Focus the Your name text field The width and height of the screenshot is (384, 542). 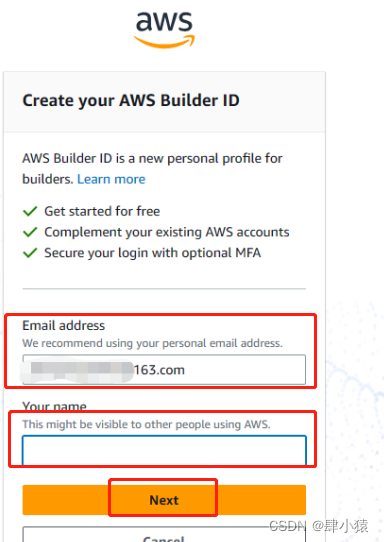(x=164, y=450)
